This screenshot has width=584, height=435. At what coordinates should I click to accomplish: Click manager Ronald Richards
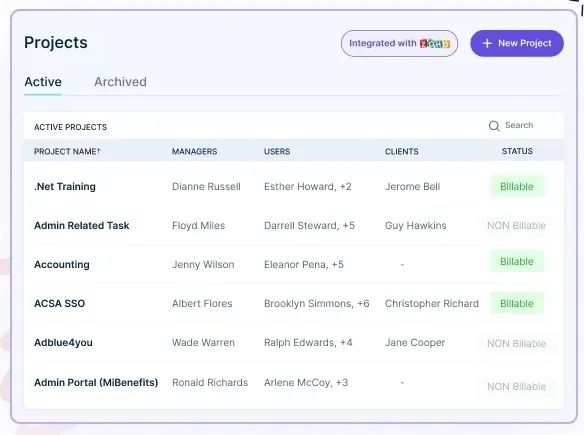[210, 382]
